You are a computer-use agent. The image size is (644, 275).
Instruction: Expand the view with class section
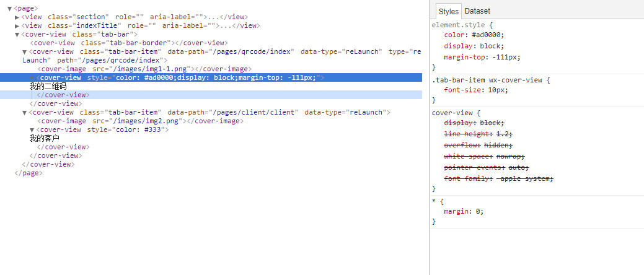tap(17, 17)
